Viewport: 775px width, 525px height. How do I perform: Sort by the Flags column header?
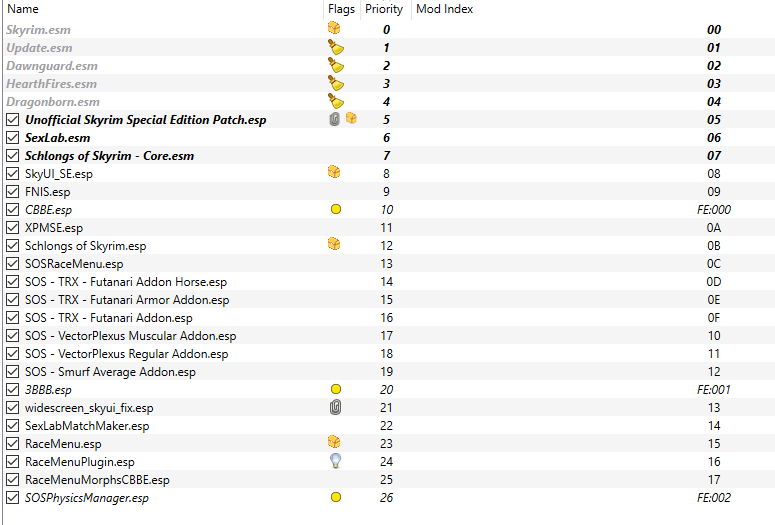click(342, 9)
